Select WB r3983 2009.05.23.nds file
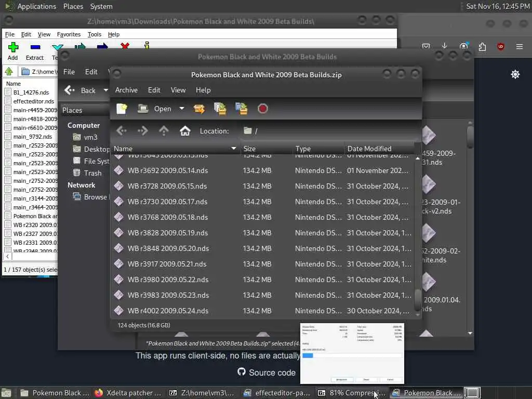Viewport: 532px width, 399px height. (262, 295)
